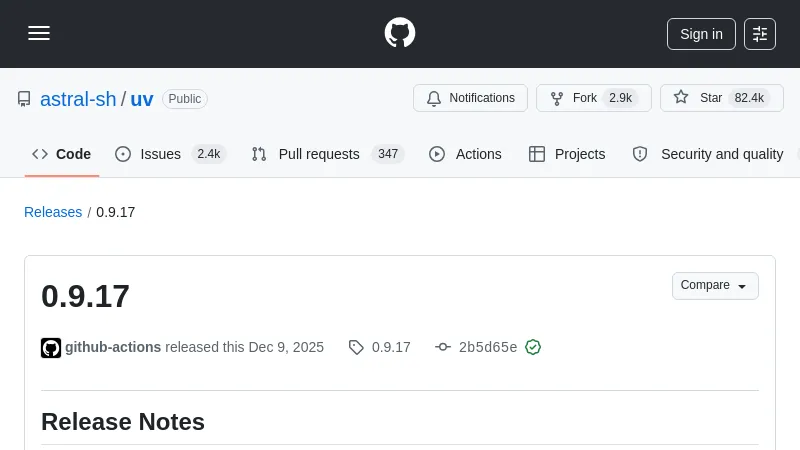Open the astral-sh owner link
Image resolution: width=800 pixels, height=450 pixels.
click(78, 99)
